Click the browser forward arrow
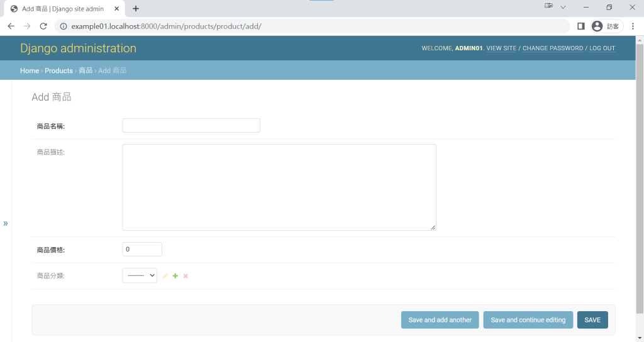The image size is (644, 342). (27, 26)
